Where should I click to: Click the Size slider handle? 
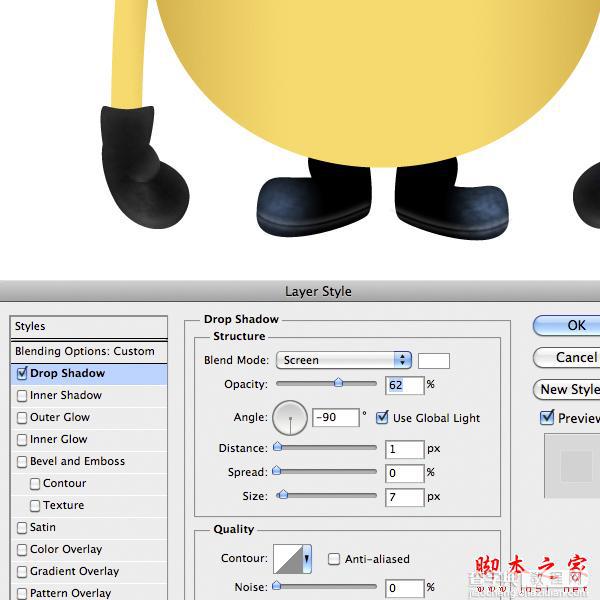(283, 495)
